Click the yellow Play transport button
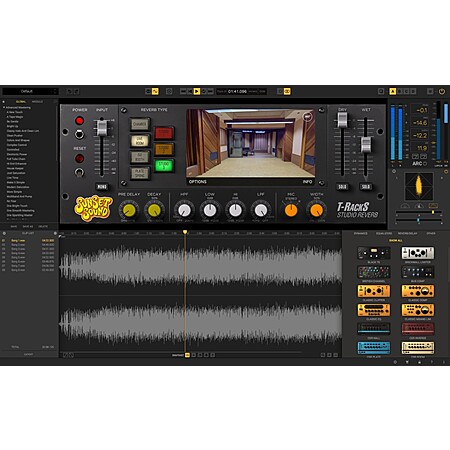This screenshot has width=450, height=450. (x=197, y=91)
